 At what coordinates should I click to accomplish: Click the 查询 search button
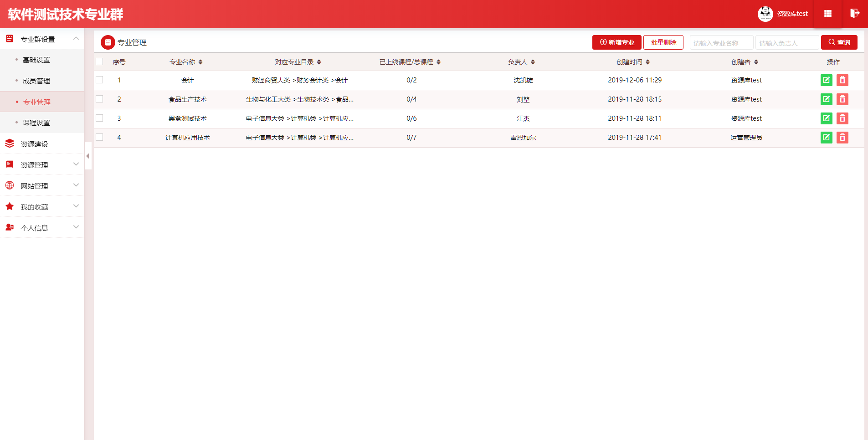click(839, 42)
